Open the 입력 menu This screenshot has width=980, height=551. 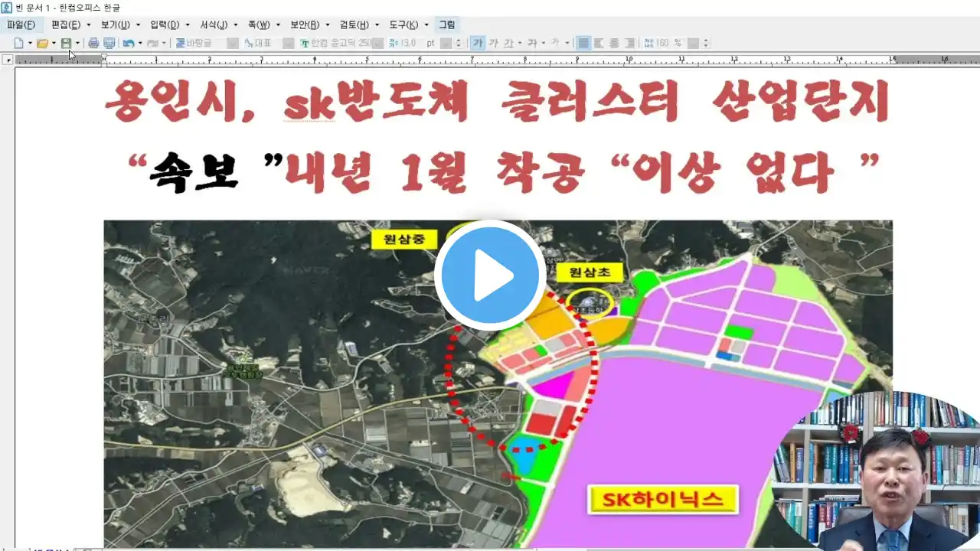pyautogui.click(x=165, y=24)
